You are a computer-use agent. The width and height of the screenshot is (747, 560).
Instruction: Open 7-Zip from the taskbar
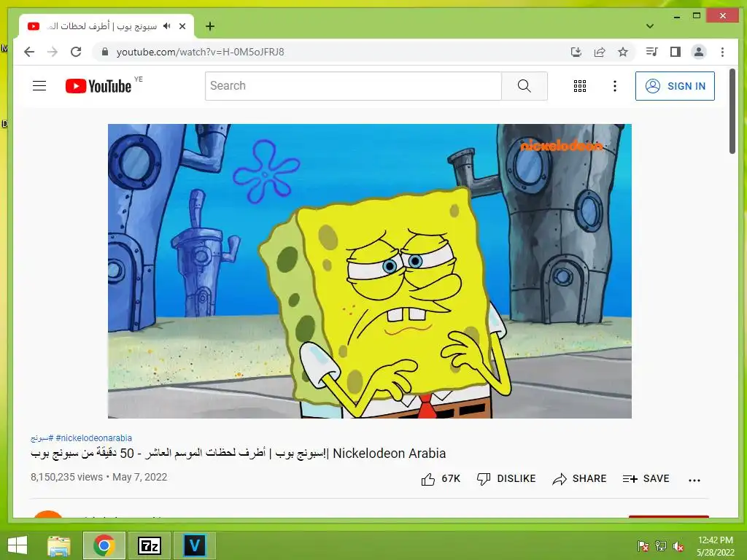(149, 545)
